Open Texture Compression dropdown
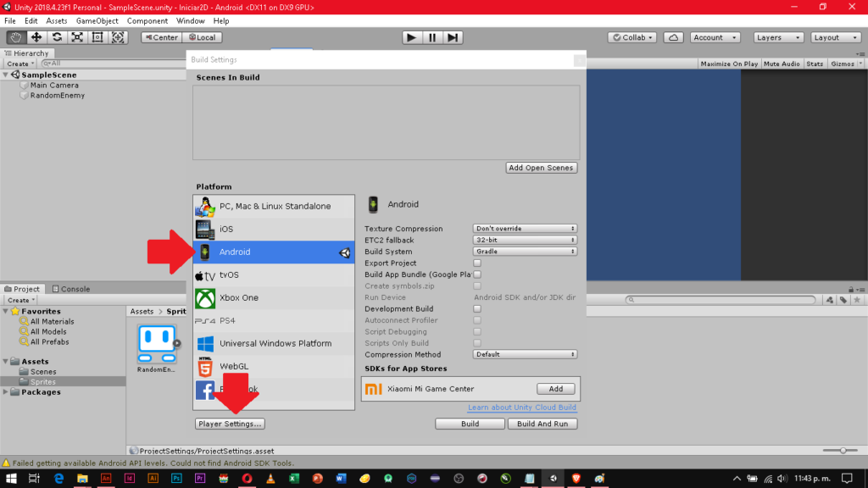The image size is (868, 488). point(525,229)
